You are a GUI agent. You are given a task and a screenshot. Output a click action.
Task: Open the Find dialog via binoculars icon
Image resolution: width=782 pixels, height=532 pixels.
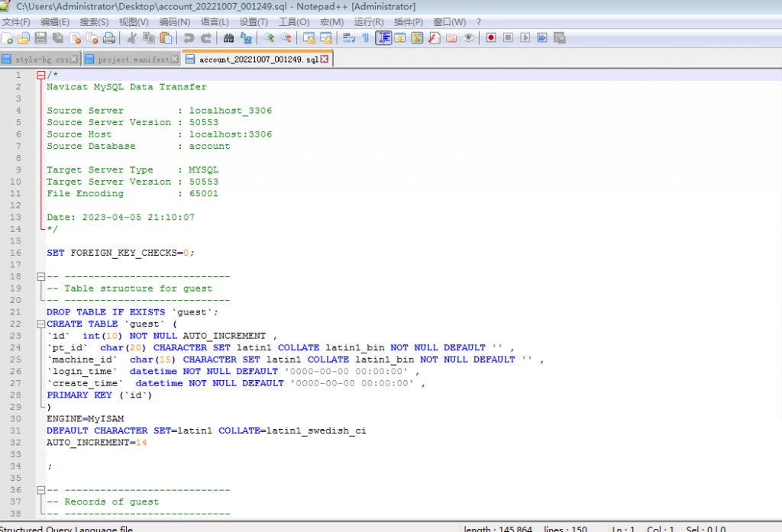(x=229, y=37)
